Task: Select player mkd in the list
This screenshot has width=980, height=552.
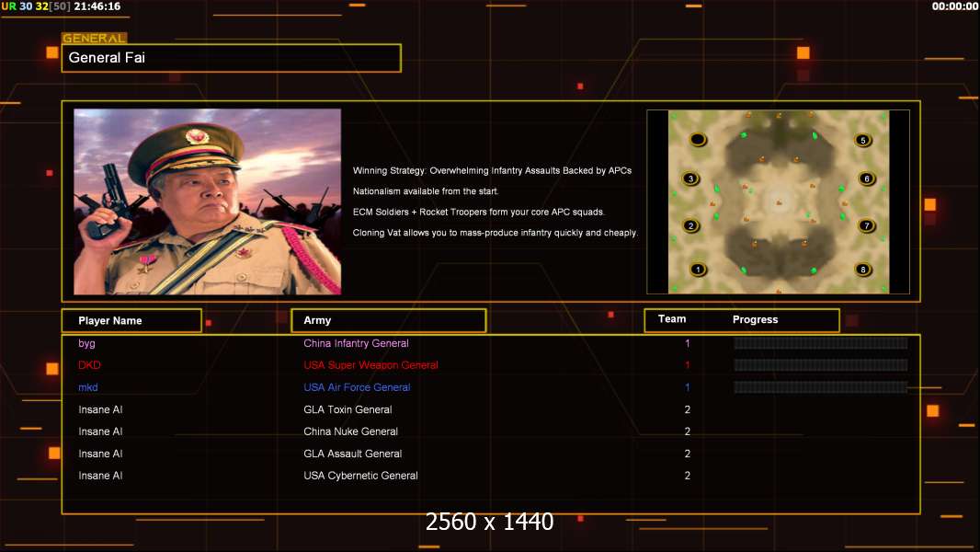Action: (x=88, y=387)
